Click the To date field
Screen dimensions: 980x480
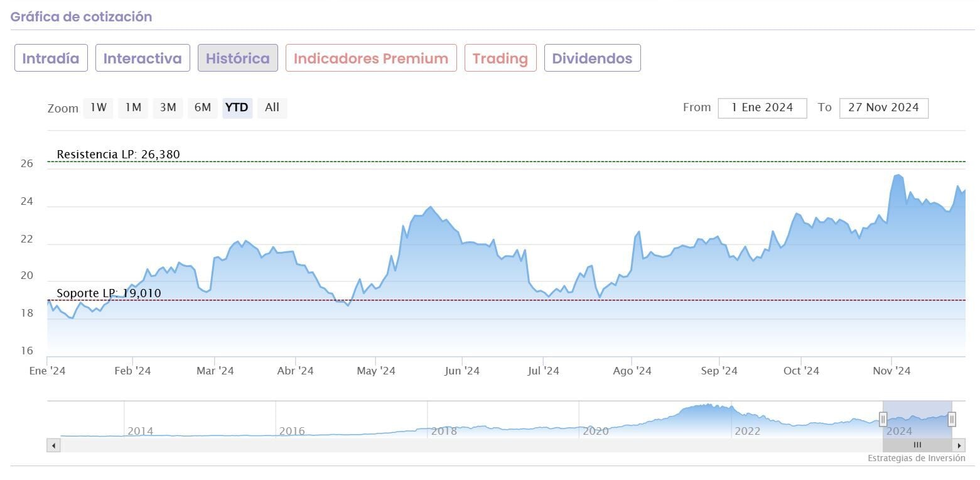883,107
